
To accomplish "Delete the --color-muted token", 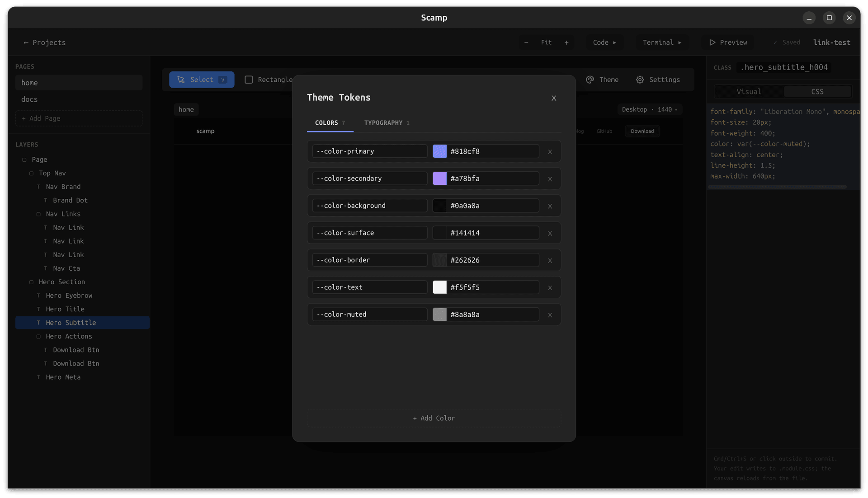I will (550, 315).
